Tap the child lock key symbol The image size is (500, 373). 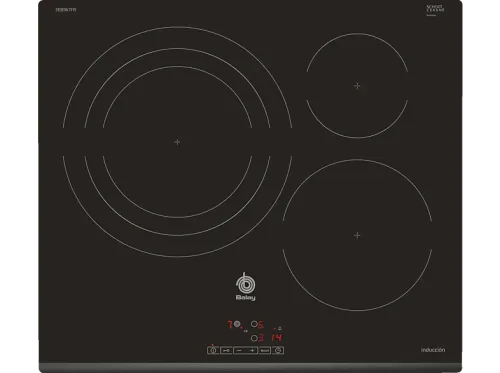(x=226, y=350)
